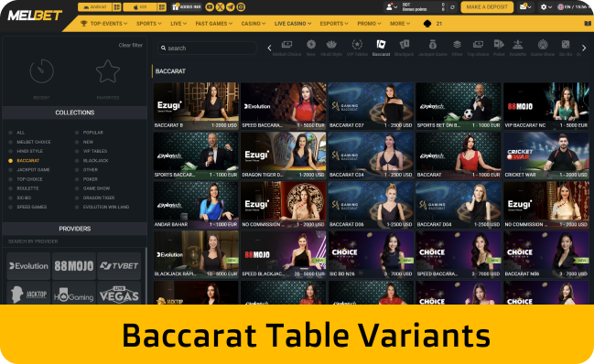Click the book icon at the right end of the menu bar
594x364 pixels.
588,24
